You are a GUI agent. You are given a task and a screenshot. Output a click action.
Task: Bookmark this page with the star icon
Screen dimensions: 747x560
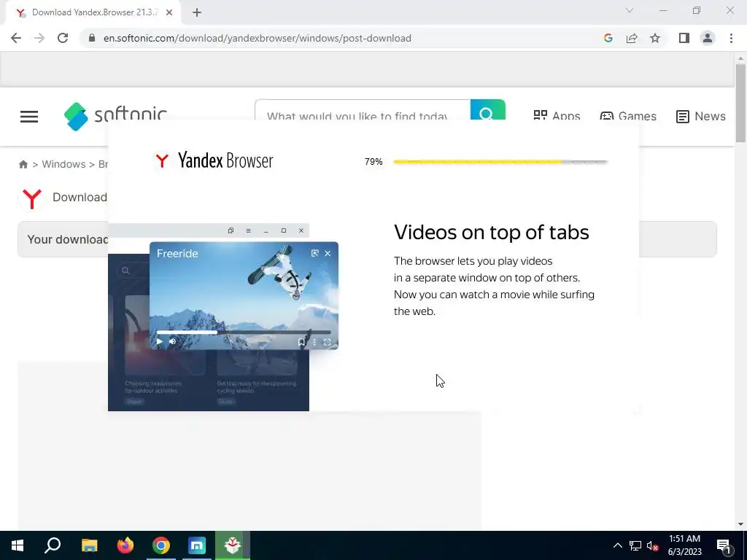click(655, 38)
